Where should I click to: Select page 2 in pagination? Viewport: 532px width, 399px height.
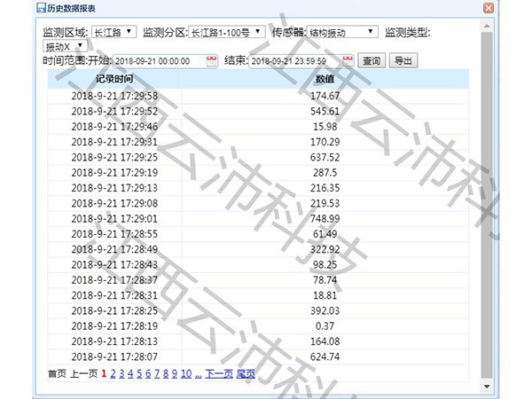pyautogui.click(x=113, y=374)
